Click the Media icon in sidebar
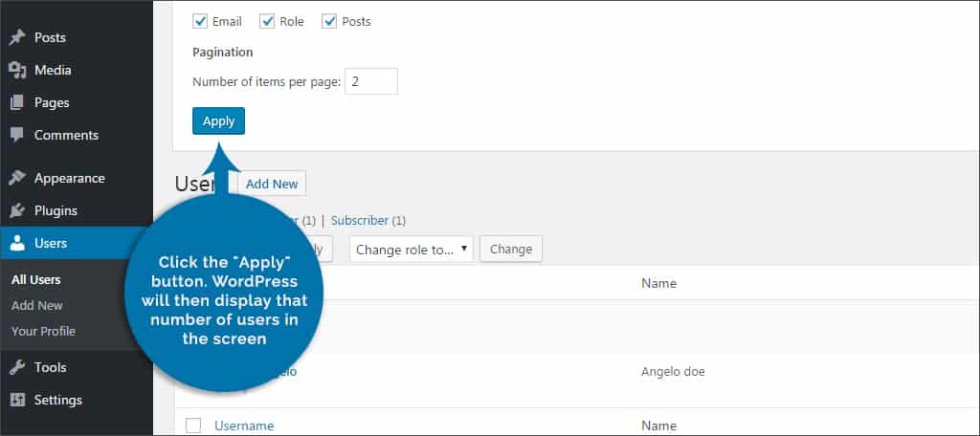 [x=17, y=70]
